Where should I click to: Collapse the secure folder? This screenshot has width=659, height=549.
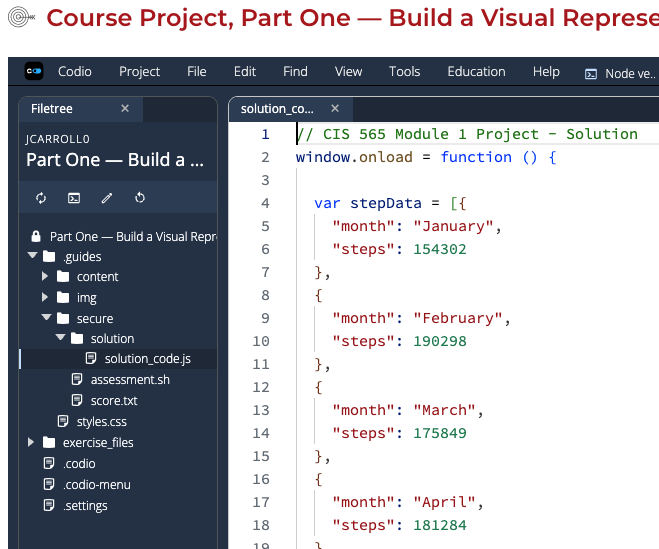(46, 319)
